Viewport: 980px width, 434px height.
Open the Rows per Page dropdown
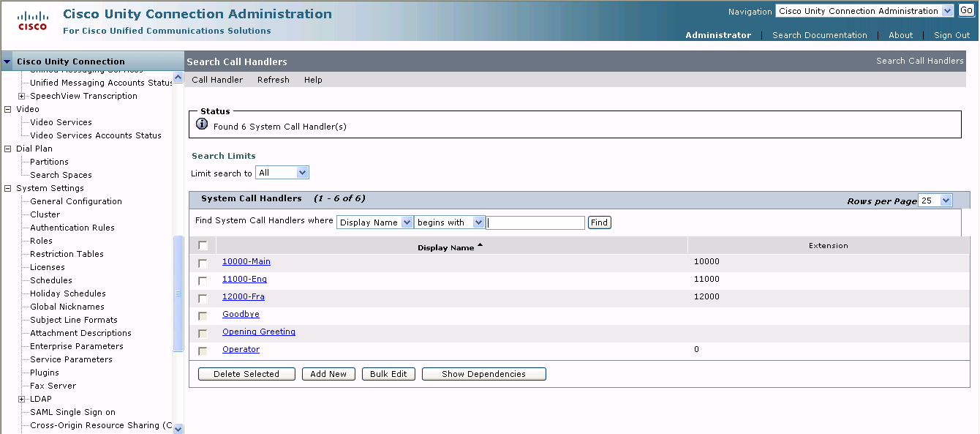(935, 201)
